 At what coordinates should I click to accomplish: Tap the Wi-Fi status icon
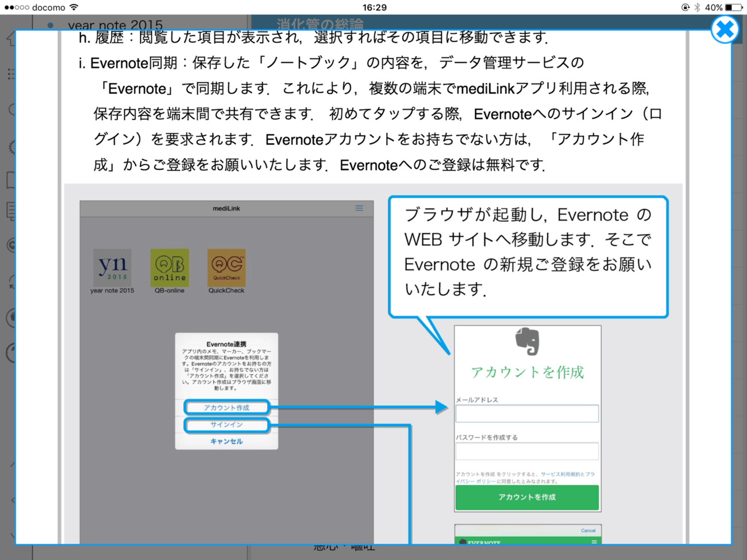coord(74,7)
